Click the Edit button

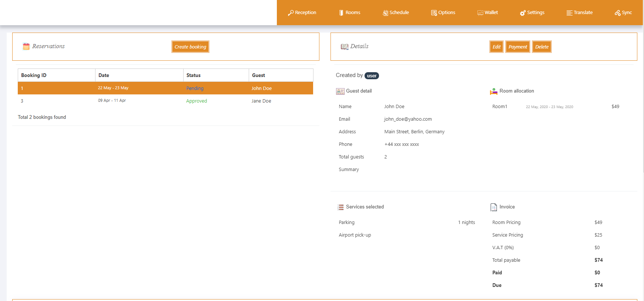(496, 47)
